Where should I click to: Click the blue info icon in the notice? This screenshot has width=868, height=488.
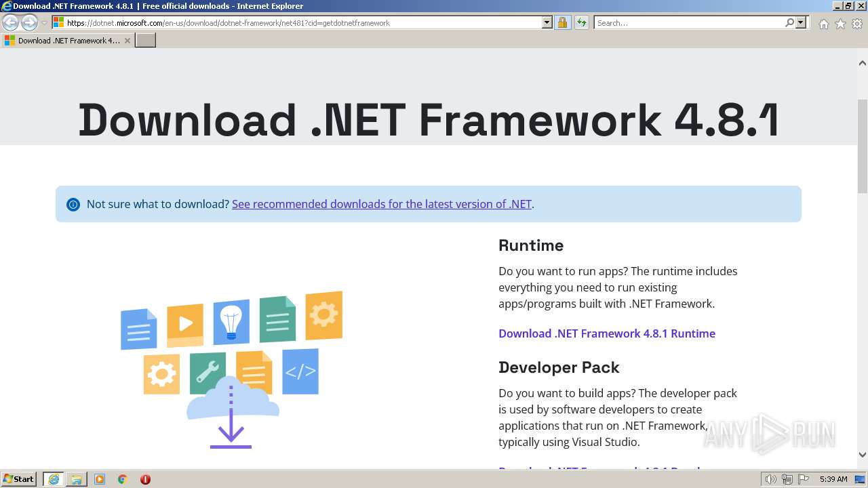(73, 205)
